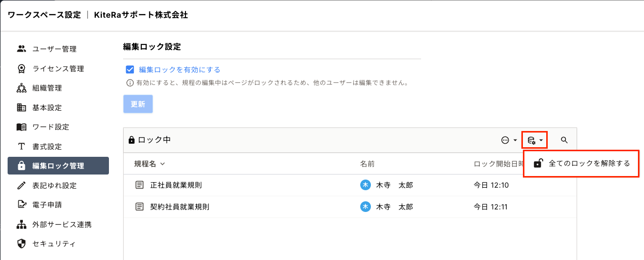644x260 pixels.
Task: Open the 契約社員就業規則 regulation
Action: coord(180,206)
